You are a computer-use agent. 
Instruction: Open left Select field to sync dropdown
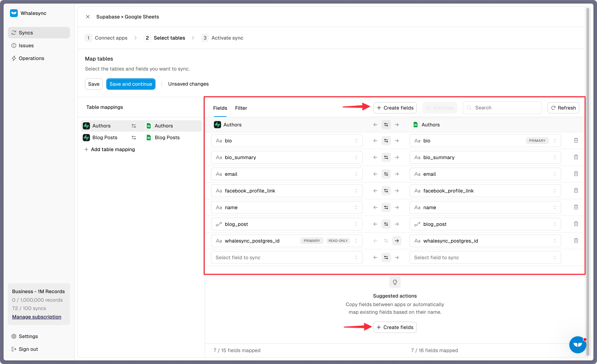287,258
